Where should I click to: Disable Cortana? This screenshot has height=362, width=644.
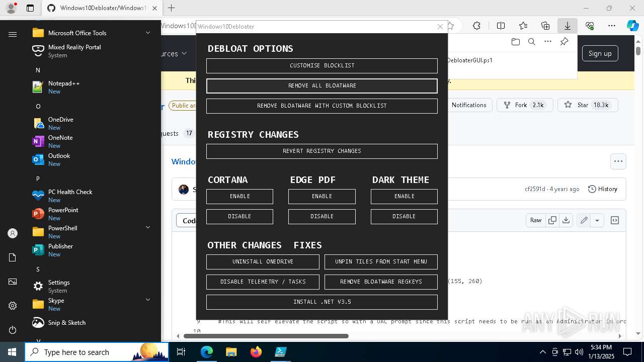(239, 217)
